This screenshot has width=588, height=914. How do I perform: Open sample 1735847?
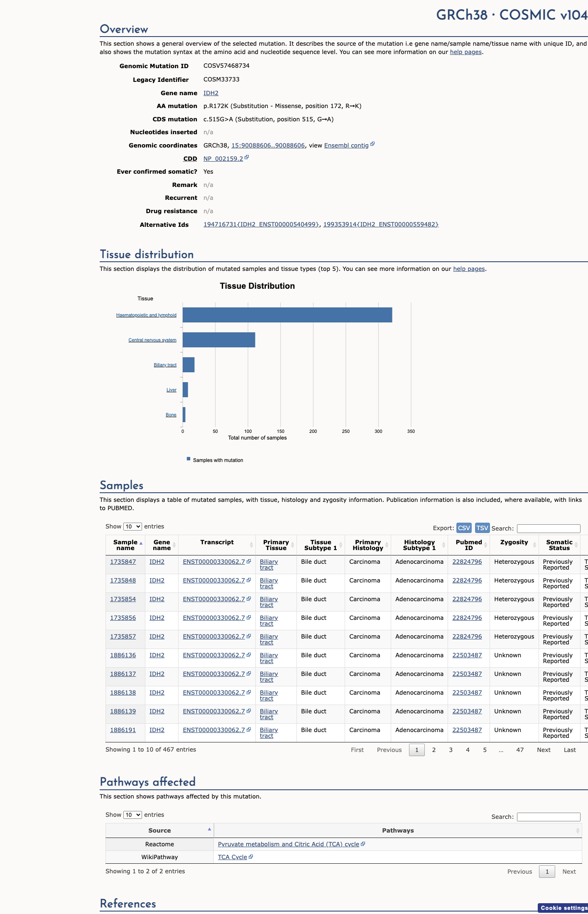123,562
